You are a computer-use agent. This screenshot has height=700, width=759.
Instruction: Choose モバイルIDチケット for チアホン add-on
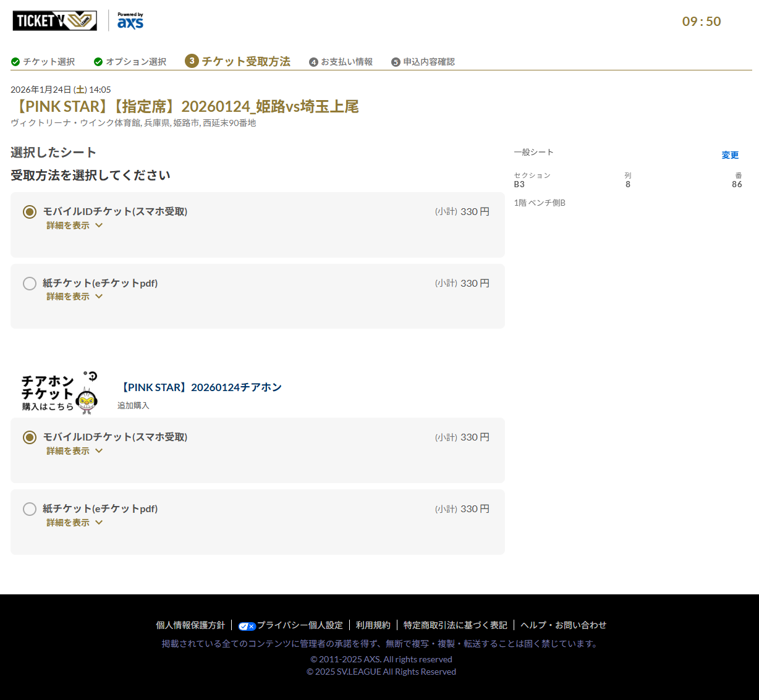pyautogui.click(x=30, y=437)
